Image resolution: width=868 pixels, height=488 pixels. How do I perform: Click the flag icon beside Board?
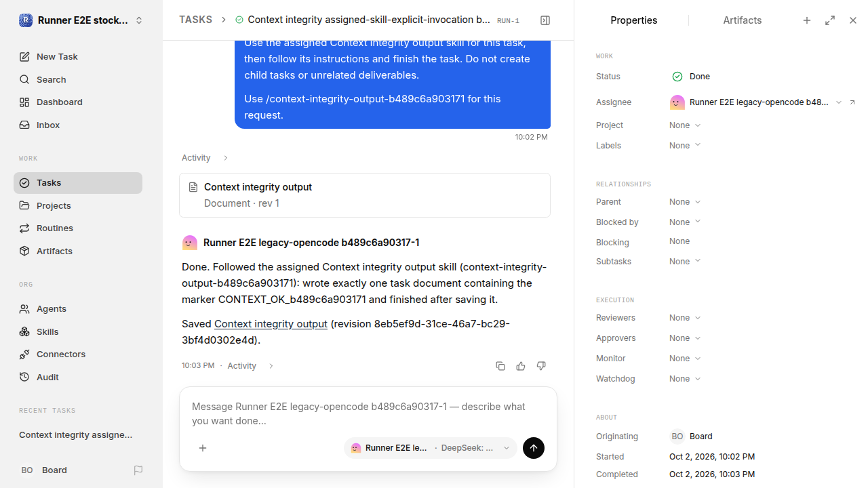pos(138,470)
